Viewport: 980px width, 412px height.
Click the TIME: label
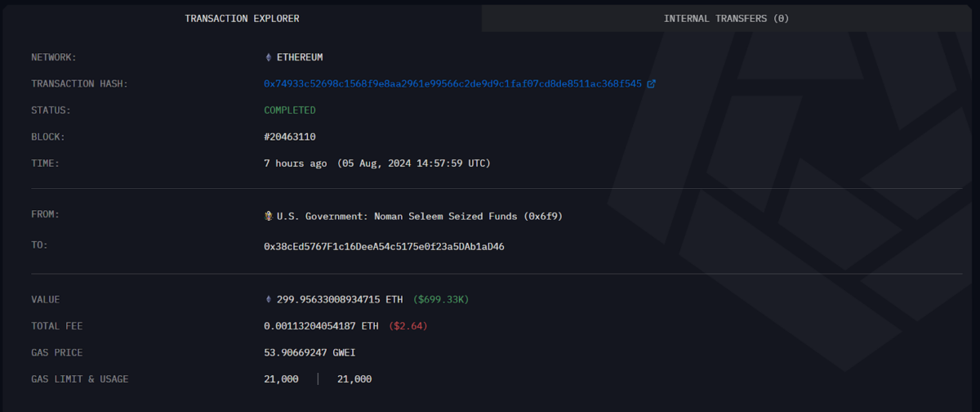[46, 163]
